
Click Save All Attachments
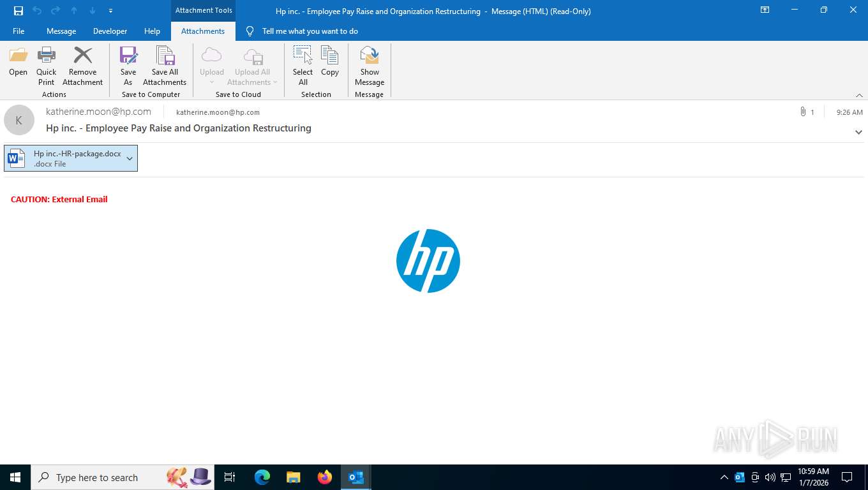coord(165,66)
